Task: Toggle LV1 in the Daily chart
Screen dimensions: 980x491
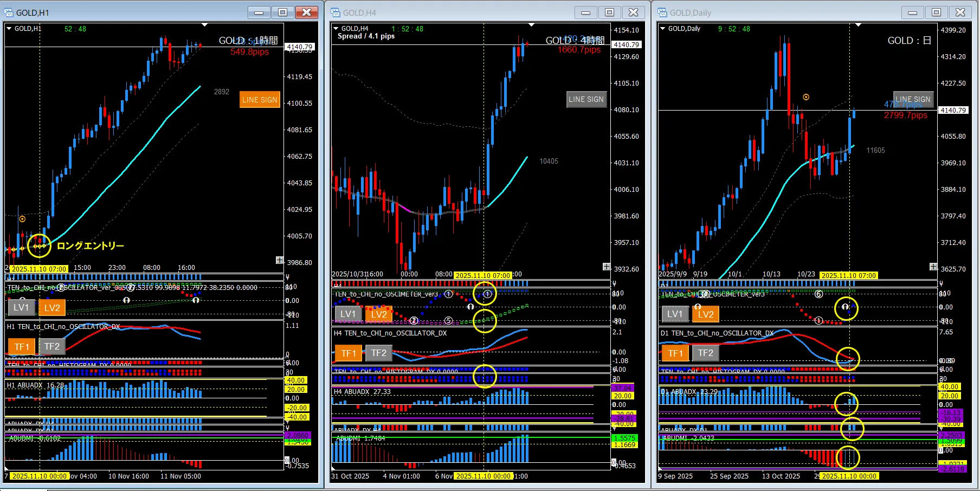Action: tap(675, 314)
